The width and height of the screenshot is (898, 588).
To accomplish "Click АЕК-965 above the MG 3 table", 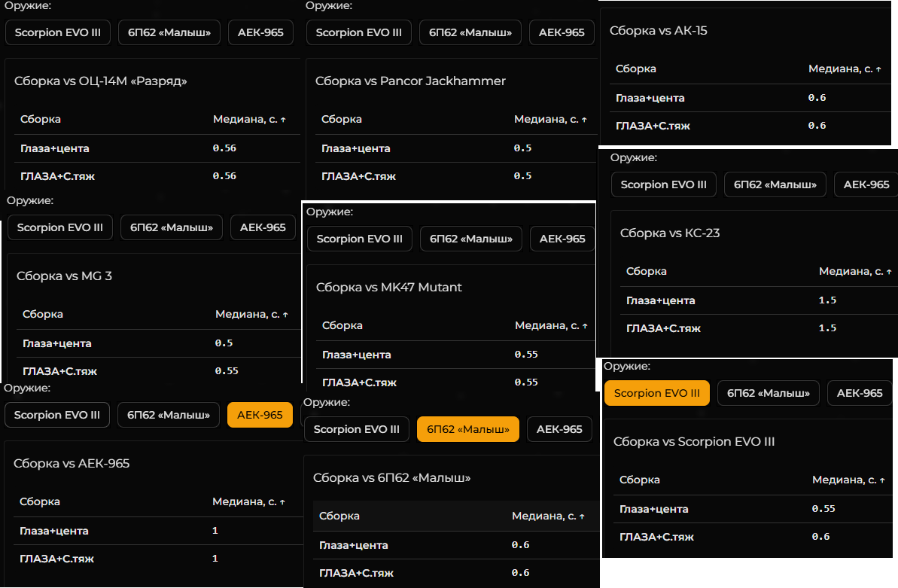I will click(263, 227).
